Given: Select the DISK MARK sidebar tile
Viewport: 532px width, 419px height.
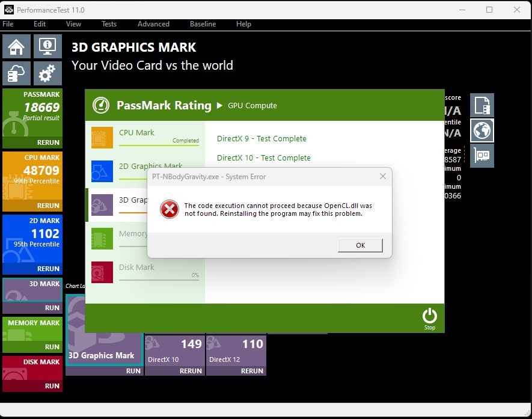Looking at the screenshot, I should click(x=32, y=368).
